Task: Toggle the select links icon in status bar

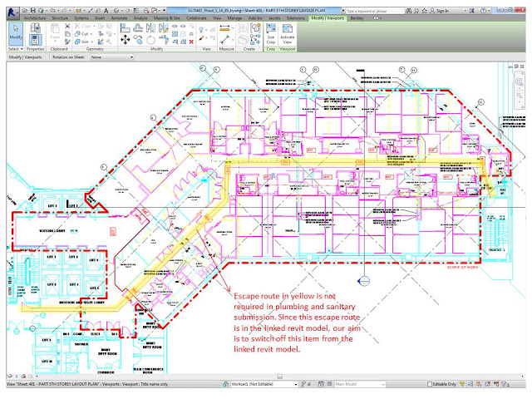Action: [x=462, y=384]
